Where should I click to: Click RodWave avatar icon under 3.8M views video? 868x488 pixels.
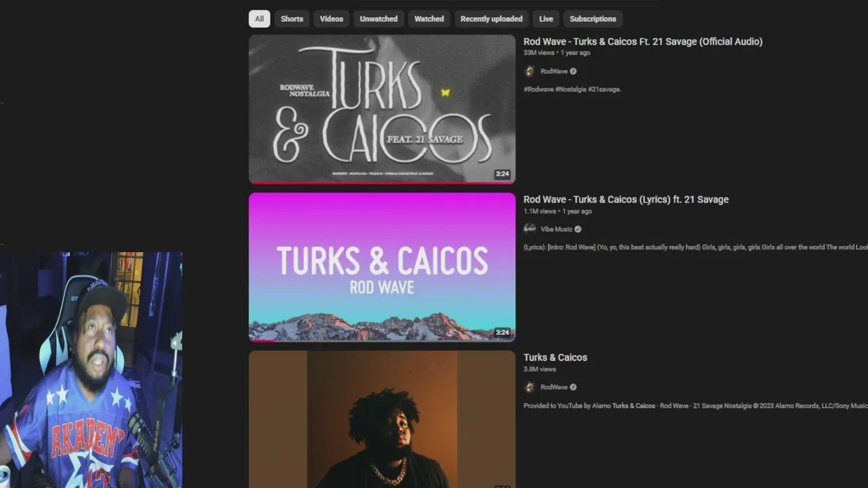pyautogui.click(x=530, y=387)
